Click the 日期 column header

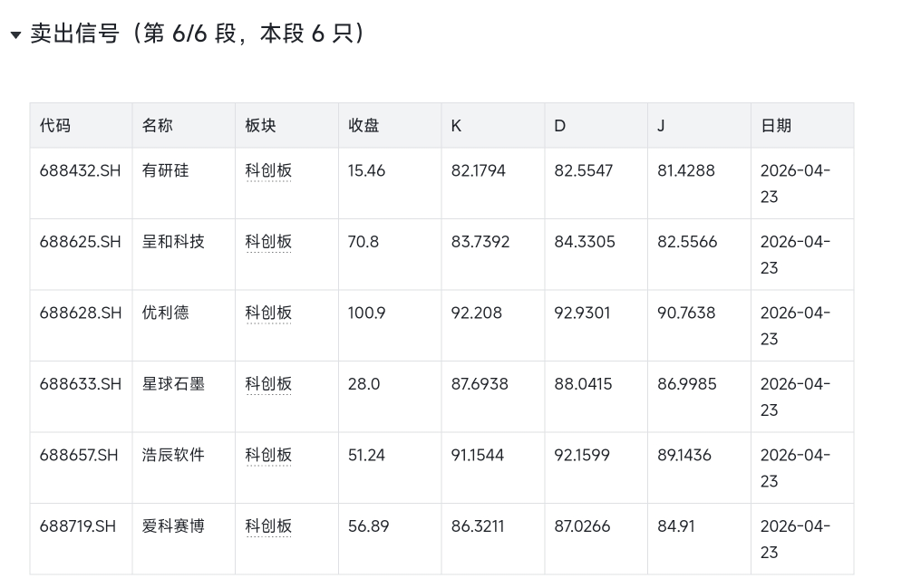(776, 126)
